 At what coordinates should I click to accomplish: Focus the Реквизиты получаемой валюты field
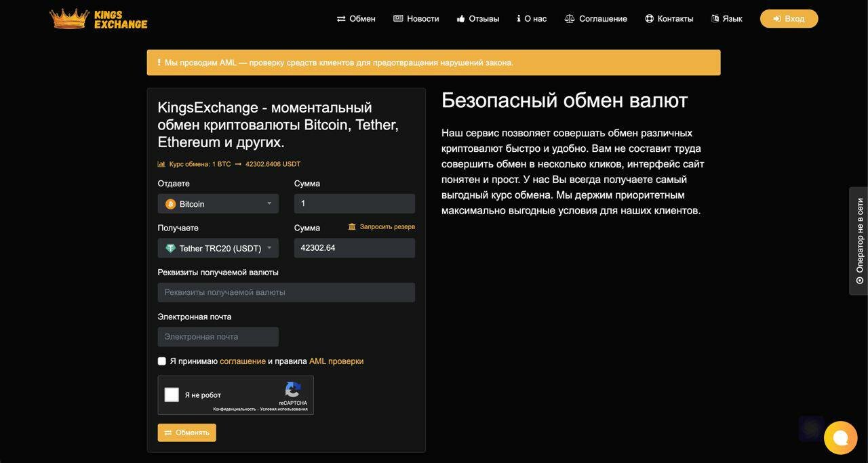pos(286,292)
